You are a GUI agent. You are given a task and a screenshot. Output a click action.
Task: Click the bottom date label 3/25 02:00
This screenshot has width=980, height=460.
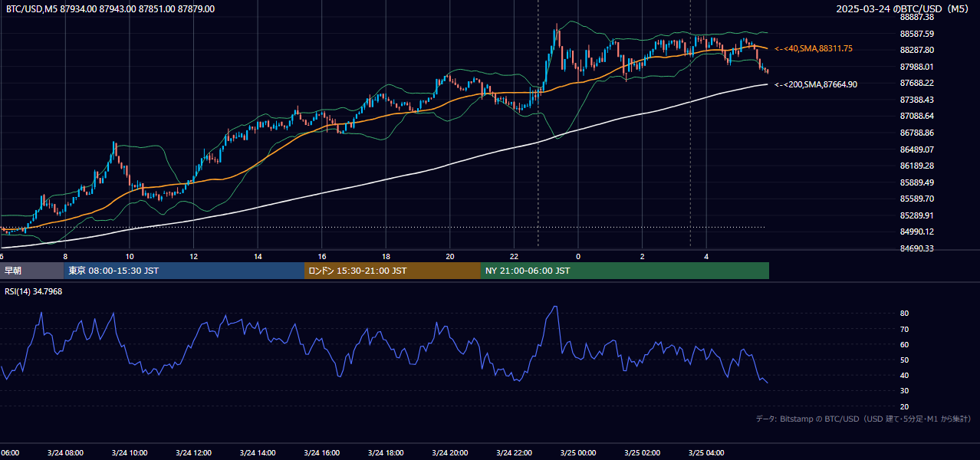coord(642,453)
